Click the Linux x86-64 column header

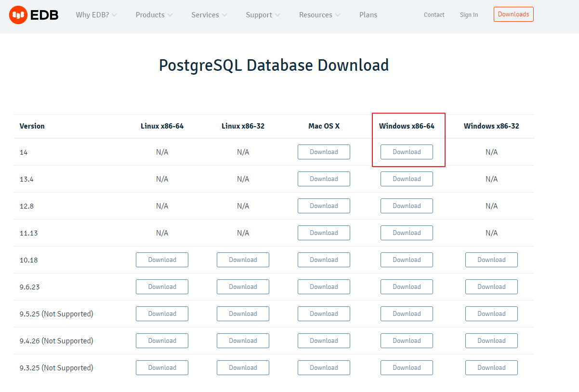tap(162, 126)
